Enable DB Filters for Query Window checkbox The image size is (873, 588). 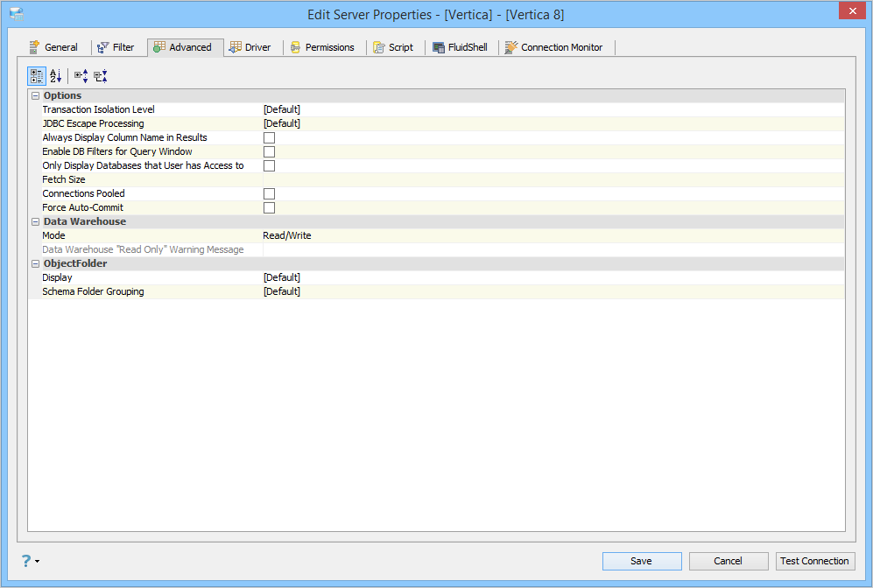point(269,152)
